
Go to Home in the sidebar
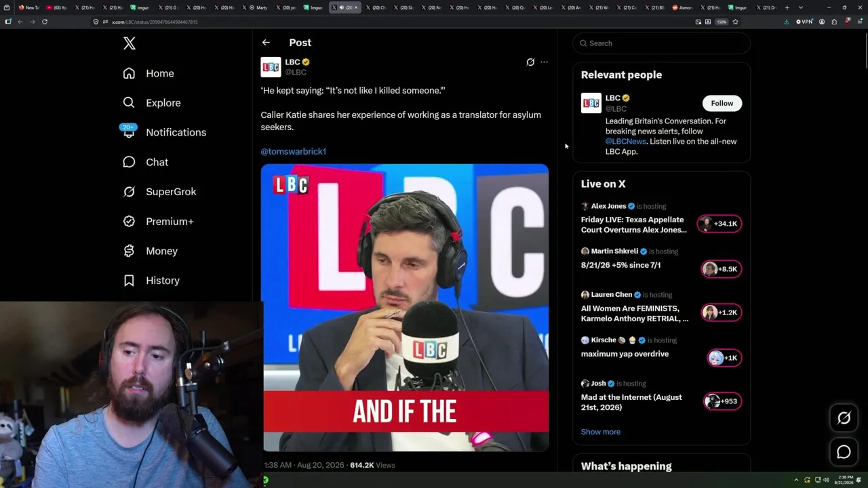[x=149, y=73]
